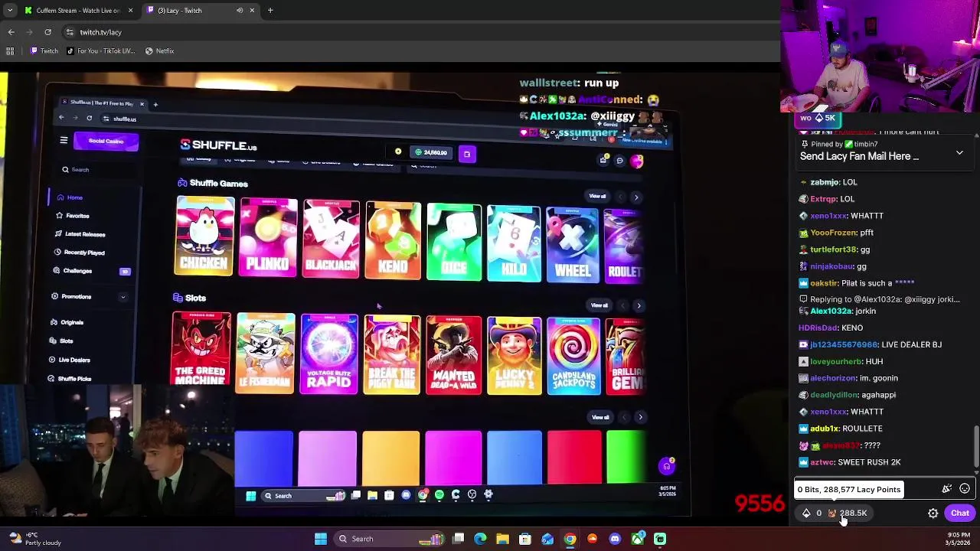This screenshot has height=551, width=980.
Task: Launch the Plinko game tile
Action: click(268, 237)
